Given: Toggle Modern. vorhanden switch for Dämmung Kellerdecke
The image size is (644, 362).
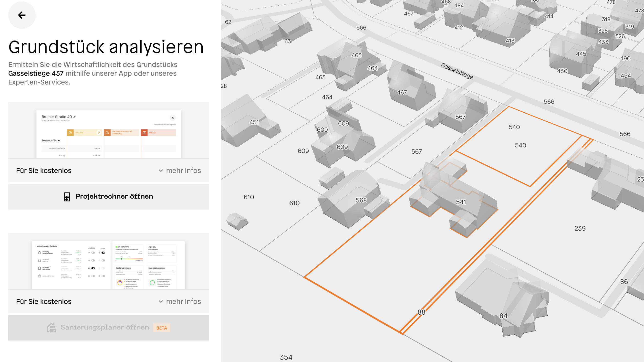Looking at the screenshot, I should [x=93, y=268].
